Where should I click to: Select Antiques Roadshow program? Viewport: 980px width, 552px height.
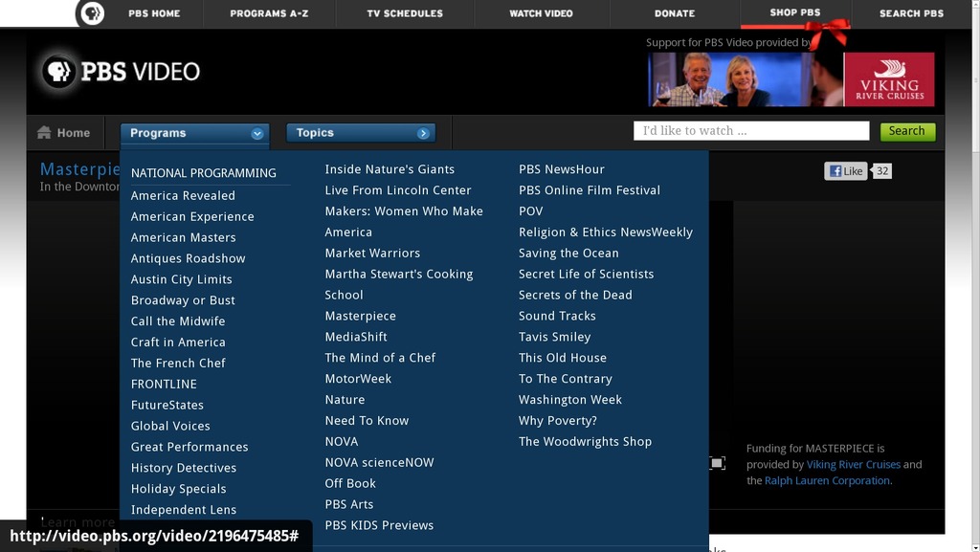tap(189, 258)
